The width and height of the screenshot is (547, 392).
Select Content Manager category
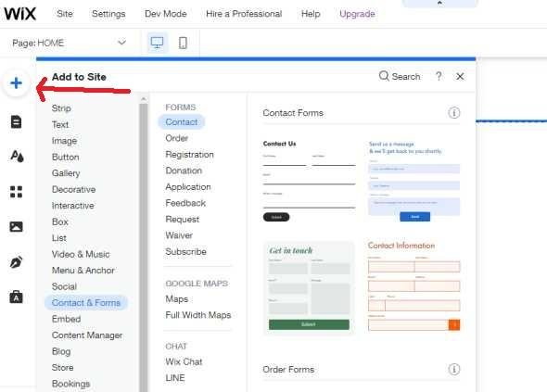pos(87,335)
